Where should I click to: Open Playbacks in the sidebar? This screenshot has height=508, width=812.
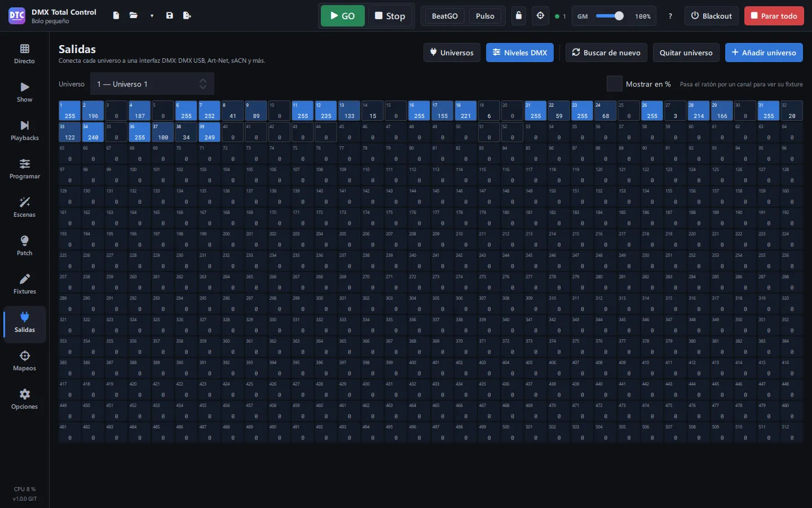click(24, 131)
